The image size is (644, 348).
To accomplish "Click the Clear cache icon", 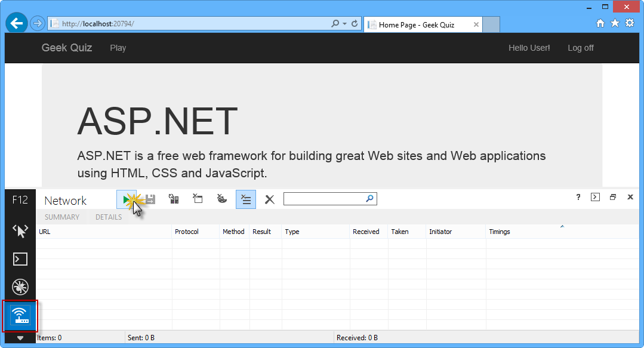I will tap(174, 199).
